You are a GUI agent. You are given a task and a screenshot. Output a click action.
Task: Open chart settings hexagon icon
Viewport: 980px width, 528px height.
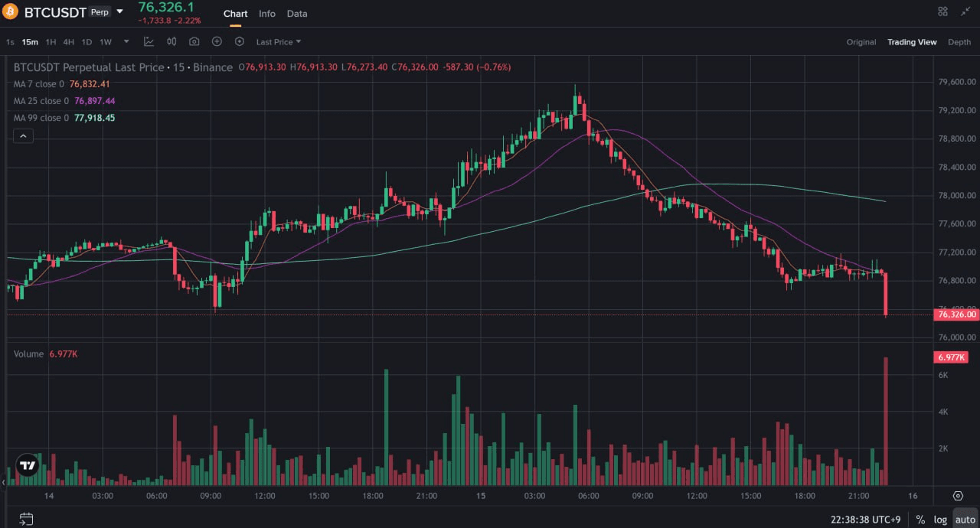pos(240,42)
